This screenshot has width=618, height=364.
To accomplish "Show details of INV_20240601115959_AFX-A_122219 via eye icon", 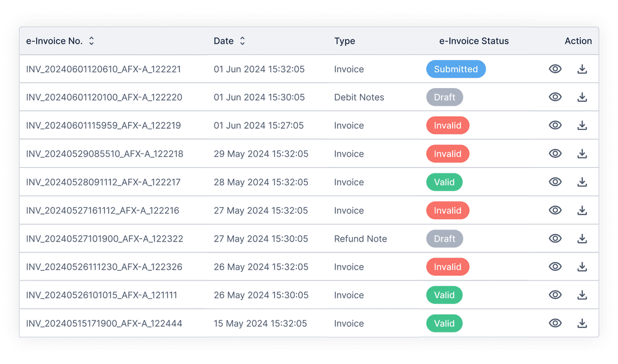I will 555,125.
